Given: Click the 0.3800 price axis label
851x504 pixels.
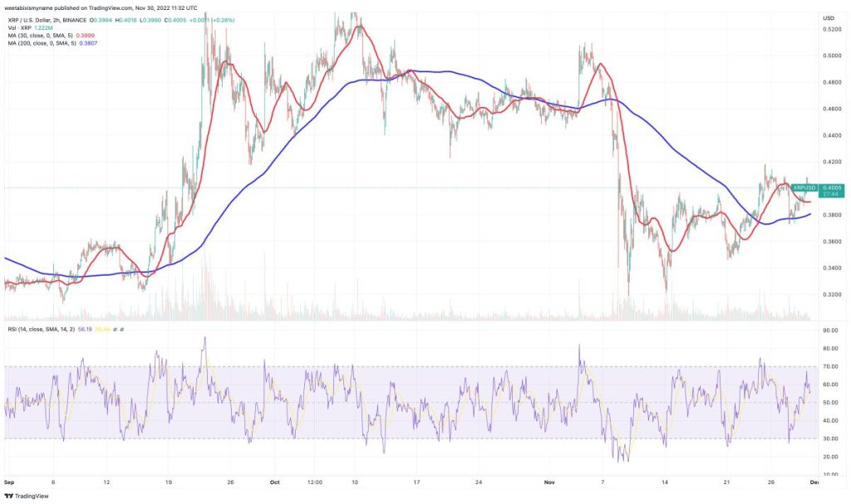Looking at the screenshot, I should [832, 215].
